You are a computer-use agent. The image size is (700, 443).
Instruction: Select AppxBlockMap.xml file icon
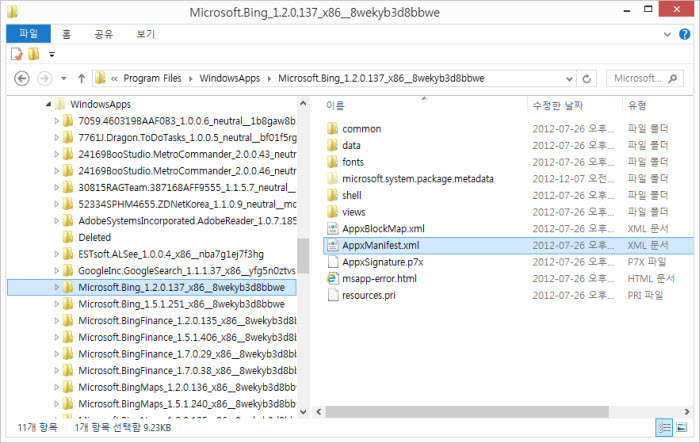333,229
